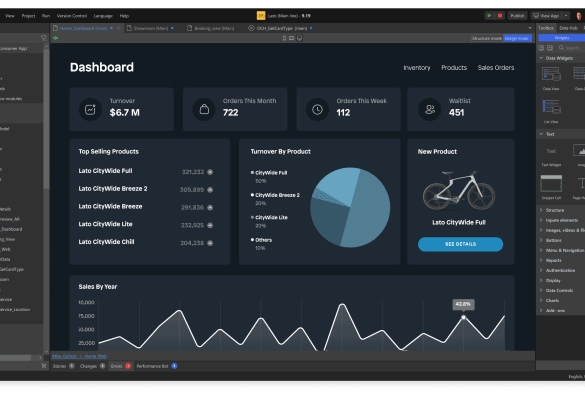The width and height of the screenshot is (585, 393).
Task: Click the bicycle product image
Action: tap(459, 190)
